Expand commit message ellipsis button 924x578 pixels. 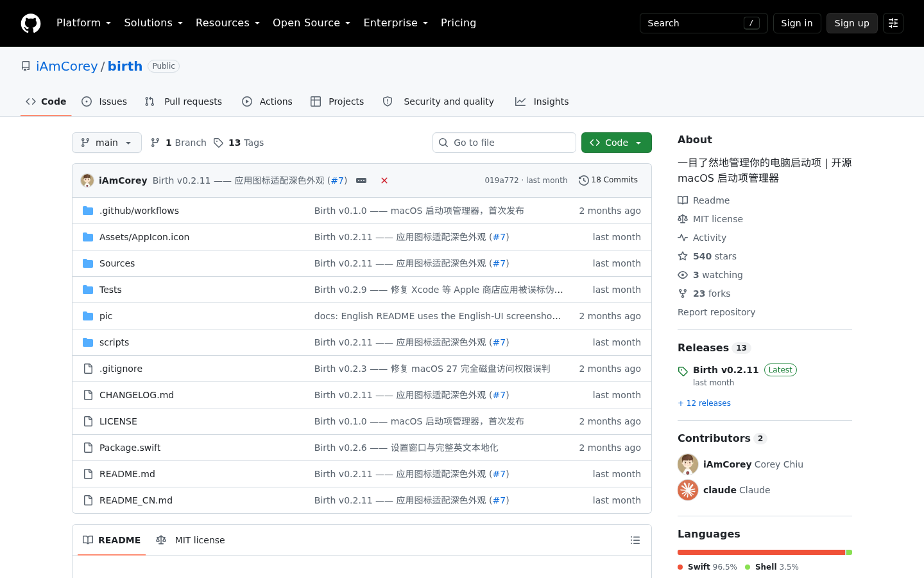361,180
